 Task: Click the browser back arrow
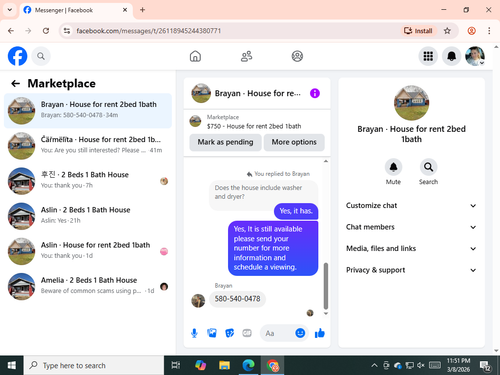pos(11,31)
